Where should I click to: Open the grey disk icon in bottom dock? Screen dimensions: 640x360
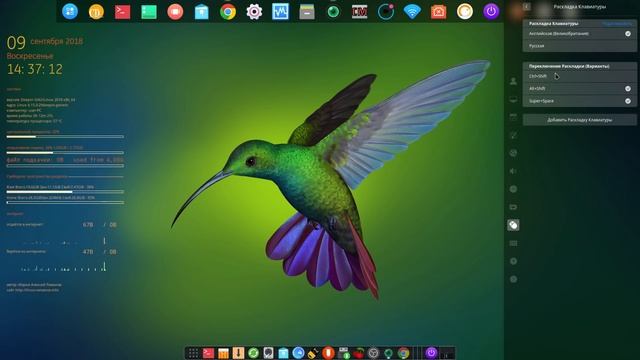pyautogui.click(x=268, y=353)
